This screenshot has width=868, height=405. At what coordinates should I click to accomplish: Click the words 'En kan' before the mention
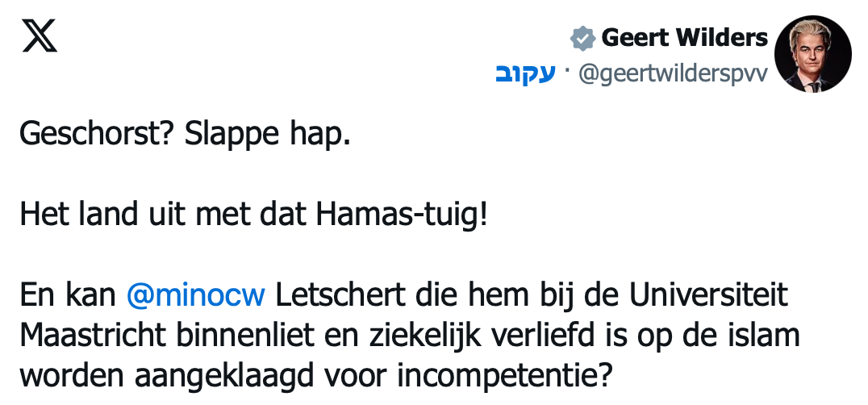coord(68,295)
